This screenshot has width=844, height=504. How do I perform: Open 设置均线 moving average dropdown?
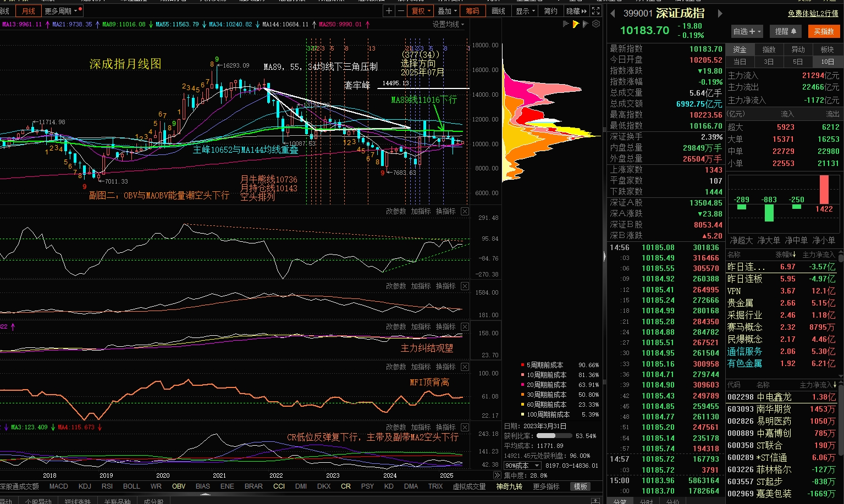[448, 24]
